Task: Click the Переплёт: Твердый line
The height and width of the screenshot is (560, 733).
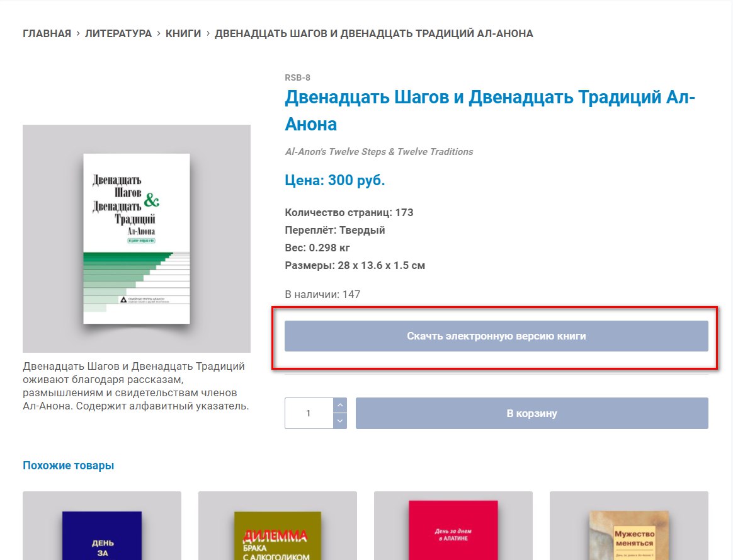Action: pos(335,230)
